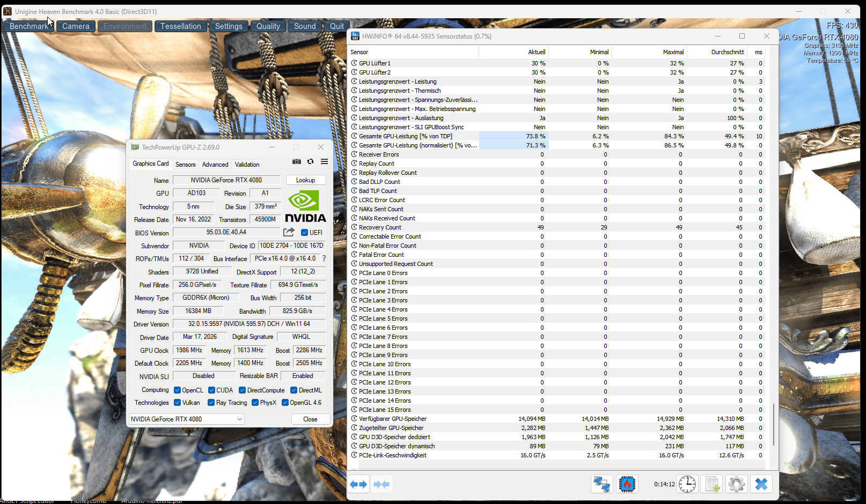This screenshot has width=866, height=504.
Task: Open the Quality menu in Heaven
Action: [x=268, y=26]
